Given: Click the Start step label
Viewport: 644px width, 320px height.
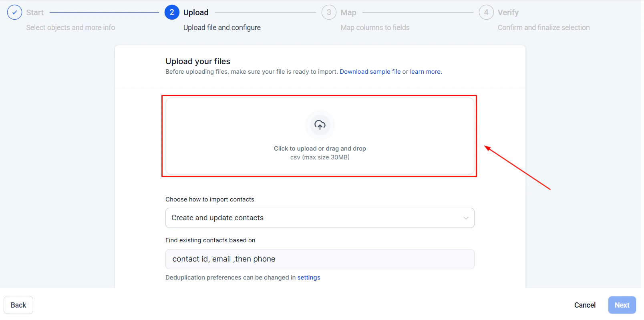Looking at the screenshot, I should [34, 12].
